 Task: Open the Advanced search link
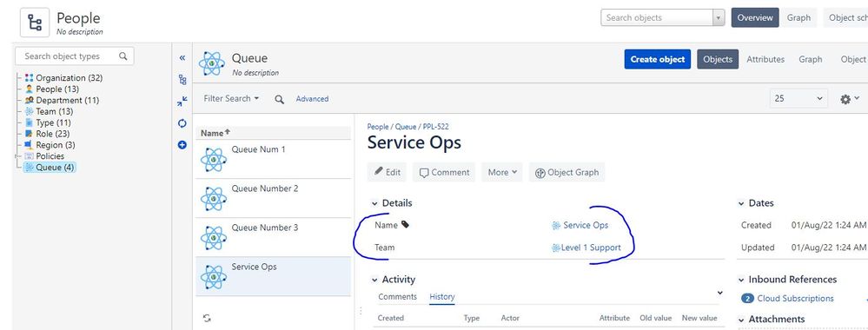pyautogui.click(x=312, y=98)
